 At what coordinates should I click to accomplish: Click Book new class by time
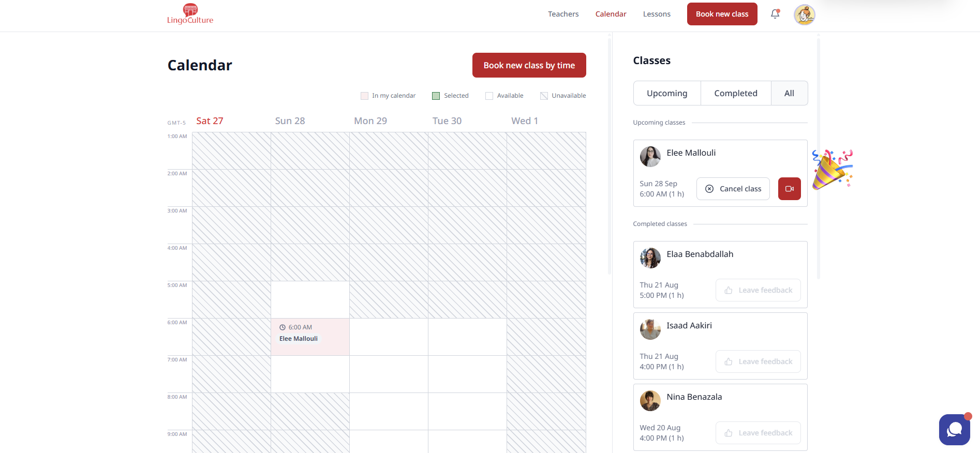pyautogui.click(x=529, y=65)
